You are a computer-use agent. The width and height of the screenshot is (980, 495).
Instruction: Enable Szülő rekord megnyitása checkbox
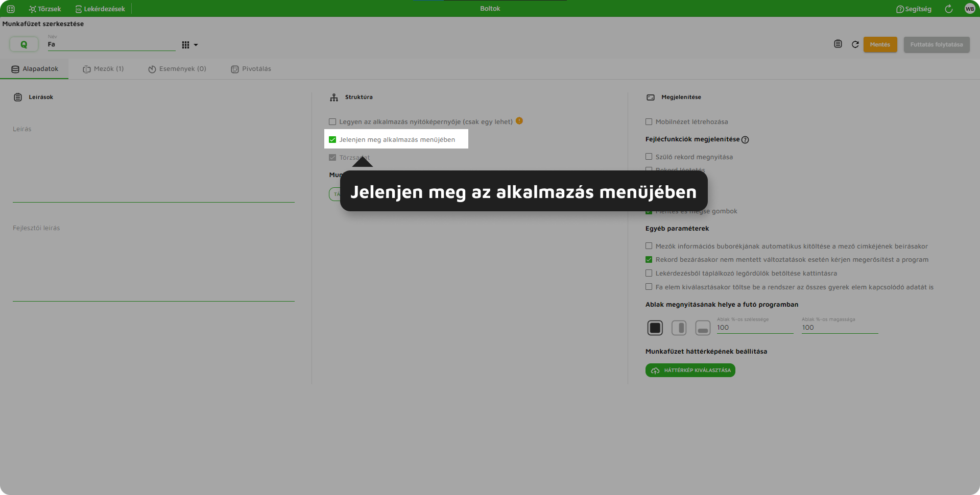pyautogui.click(x=649, y=157)
